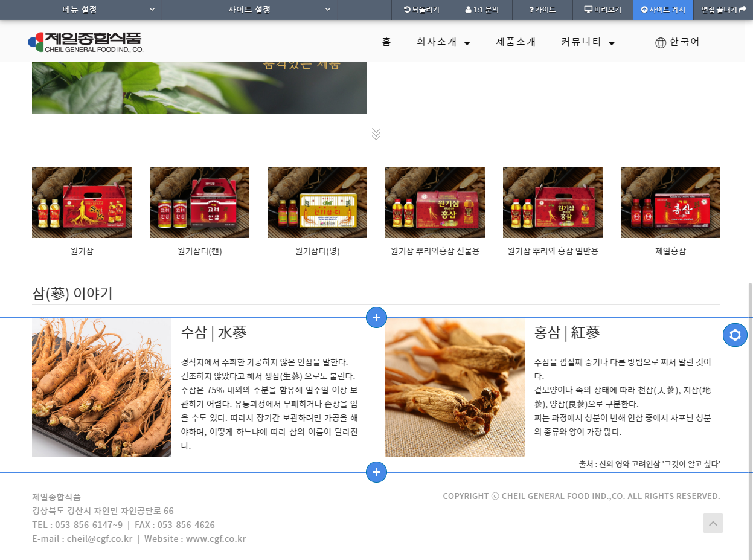Open the 원기삼 뿌리와 홍삼 일반용 thumbnail
This screenshot has width=753, height=560.
(x=553, y=202)
